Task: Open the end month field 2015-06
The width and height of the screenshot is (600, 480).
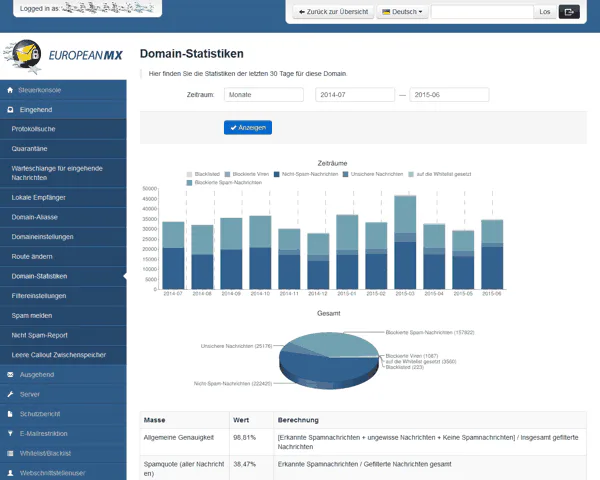Action: (449, 95)
